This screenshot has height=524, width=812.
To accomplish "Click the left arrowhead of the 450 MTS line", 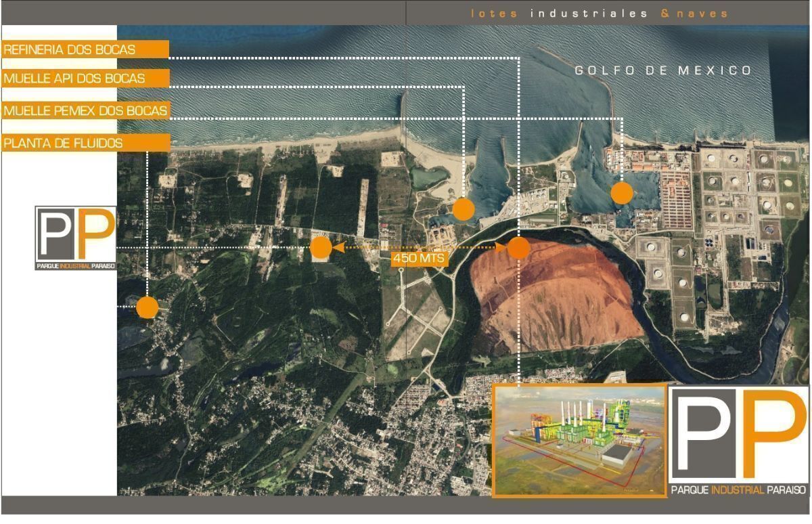I will tap(336, 248).
